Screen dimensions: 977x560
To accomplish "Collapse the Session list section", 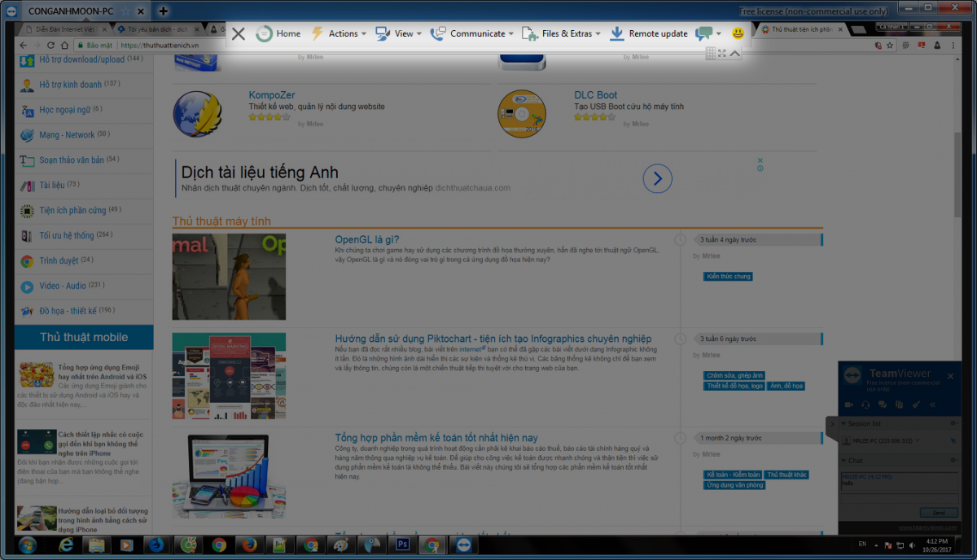I will [x=843, y=424].
